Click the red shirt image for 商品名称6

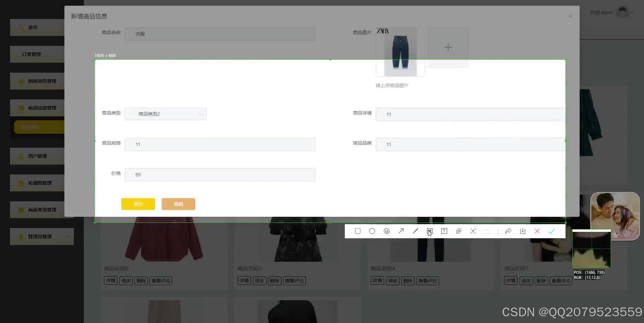(x=164, y=239)
